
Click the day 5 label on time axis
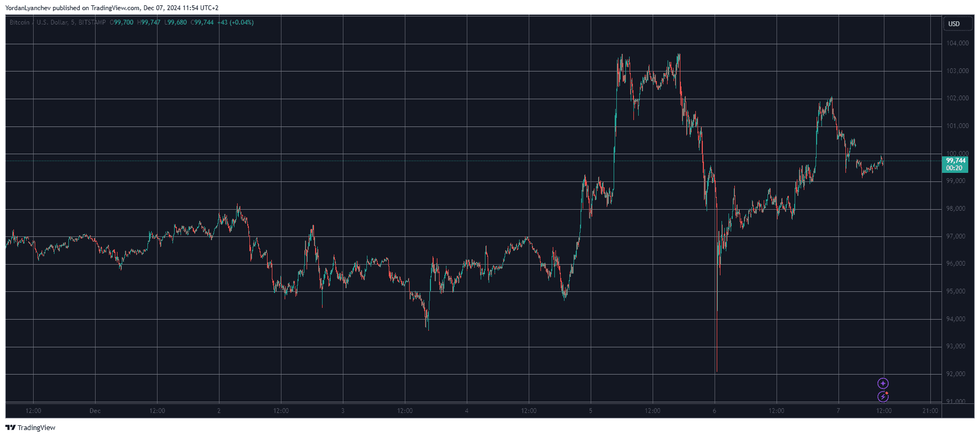(x=591, y=411)
